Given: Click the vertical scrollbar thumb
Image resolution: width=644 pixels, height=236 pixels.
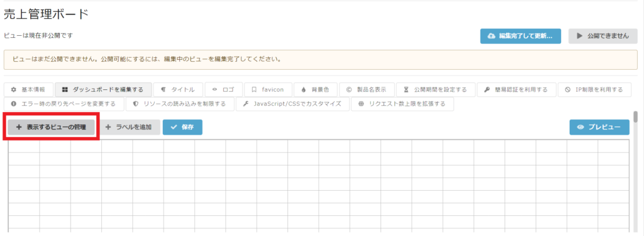Looking at the screenshot, I should coord(636,117).
